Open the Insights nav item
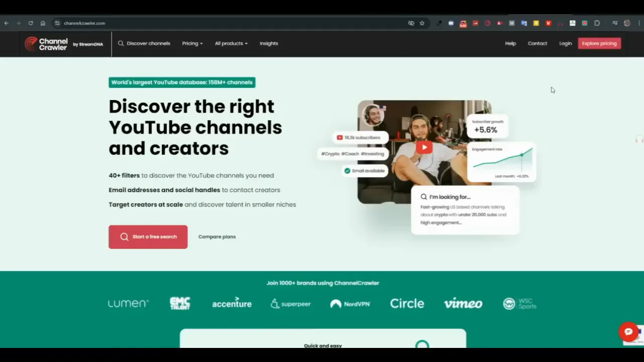Screen dimensions: 644x362 coord(269,43)
